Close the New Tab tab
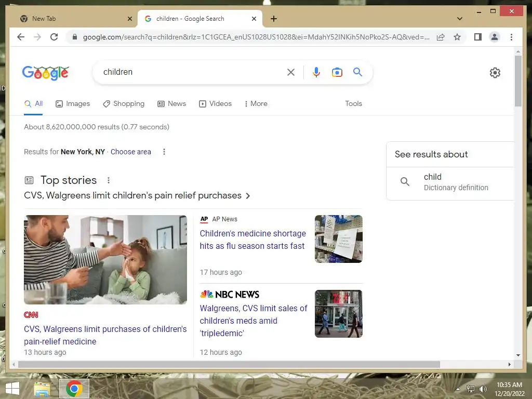This screenshot has width=532, height=399. tap(129, 19)
